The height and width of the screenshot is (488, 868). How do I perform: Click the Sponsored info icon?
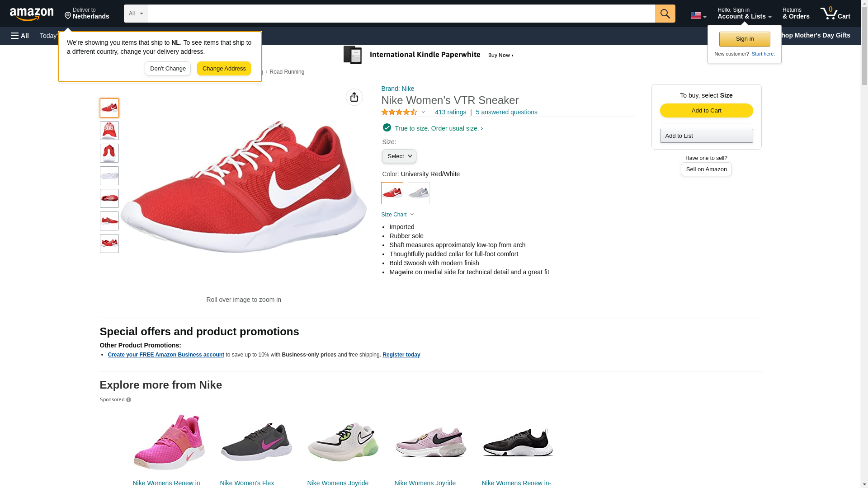129,400
